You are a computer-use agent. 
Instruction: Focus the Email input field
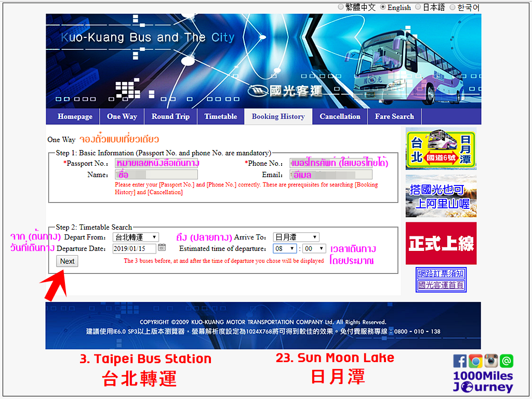click(x=331, y=175)
